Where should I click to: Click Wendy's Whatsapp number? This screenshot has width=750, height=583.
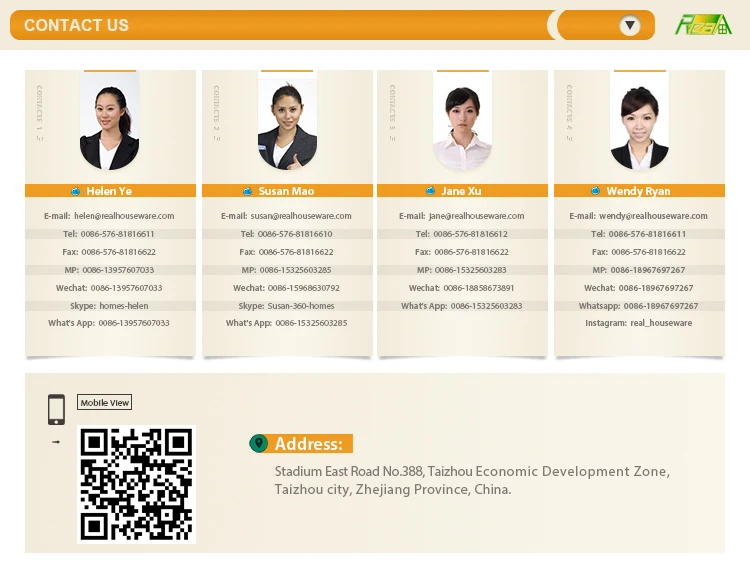click(x=661, y=306)
